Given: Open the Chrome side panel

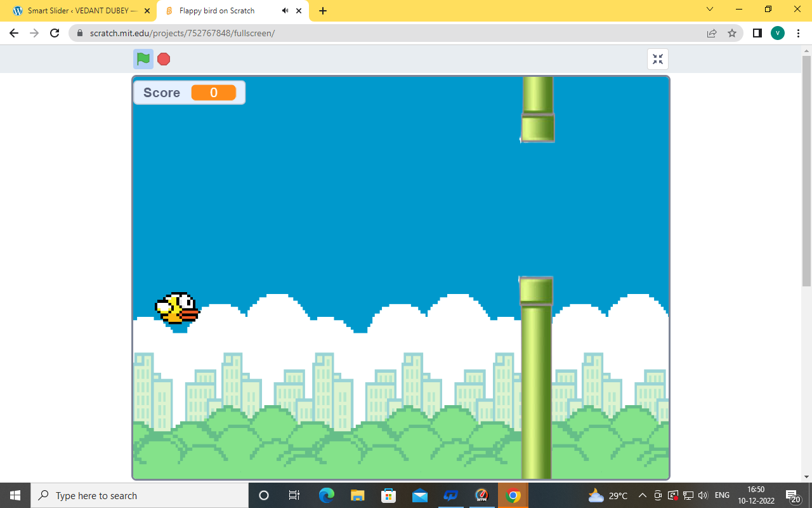Looking at the screenshot, I should [757, 33].
